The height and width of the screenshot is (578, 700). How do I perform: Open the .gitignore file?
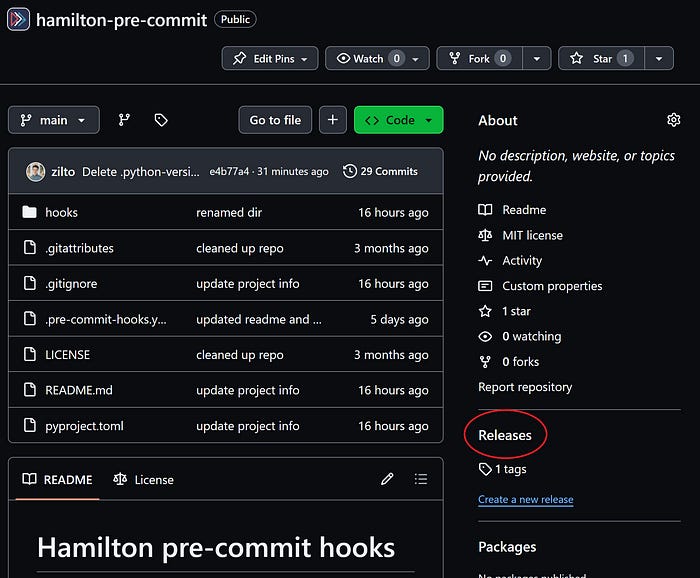coord(71,284)
